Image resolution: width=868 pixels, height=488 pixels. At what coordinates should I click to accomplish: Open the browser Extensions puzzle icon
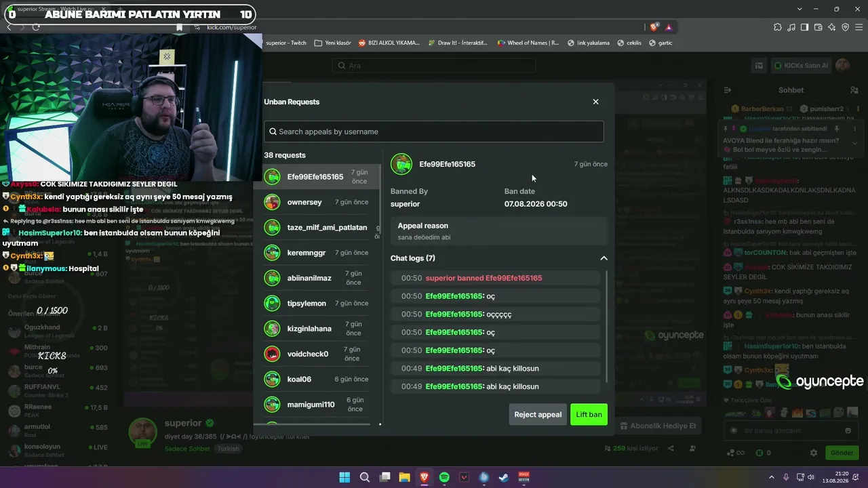click(x=778, y=27)
